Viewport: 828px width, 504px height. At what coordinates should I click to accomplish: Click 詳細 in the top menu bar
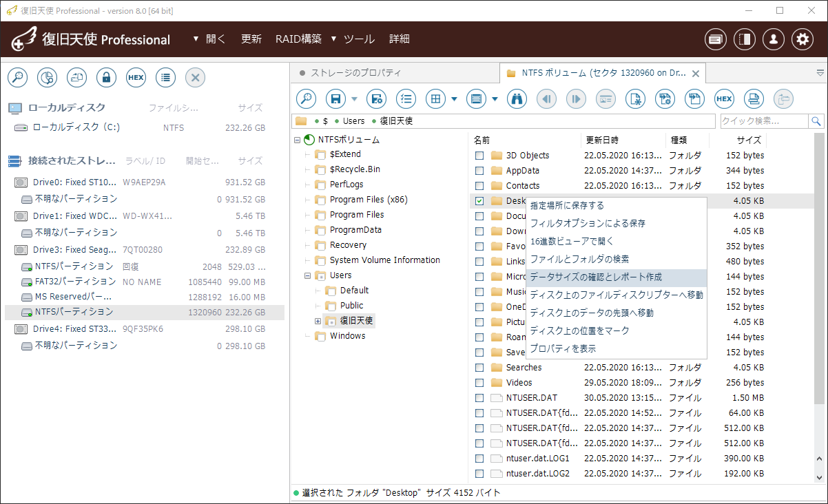(x=400, y=39)
